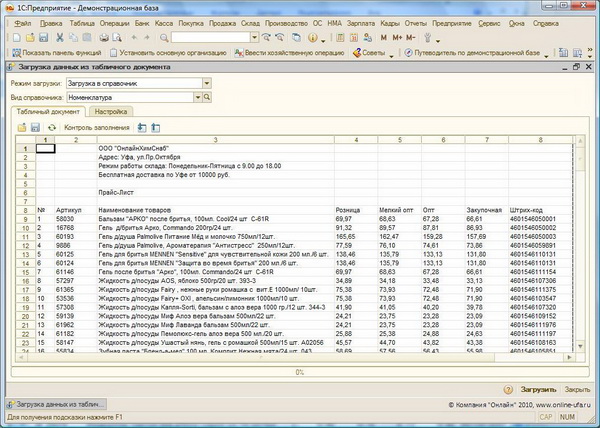Open the Сервис menu
The image size is (600, 428).
(489, 23)
